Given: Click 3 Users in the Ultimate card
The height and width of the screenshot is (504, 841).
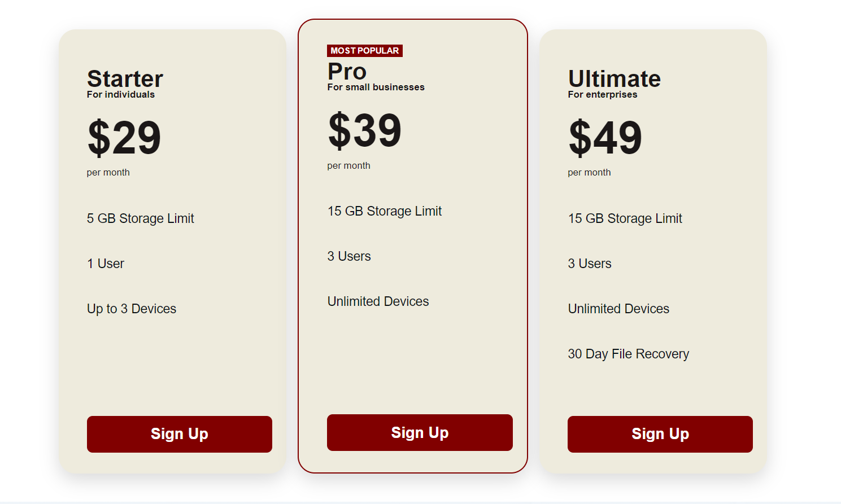Looking at the screenshot, I should pyautogui.click(x=590, y=264).
